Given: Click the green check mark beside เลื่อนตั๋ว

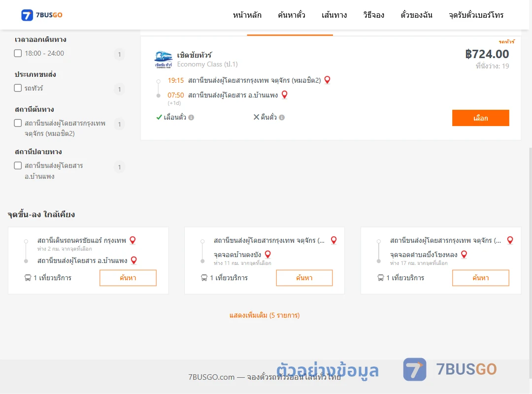Looking at the screenshot, I should pyautogui.click(x=159, y=117).
